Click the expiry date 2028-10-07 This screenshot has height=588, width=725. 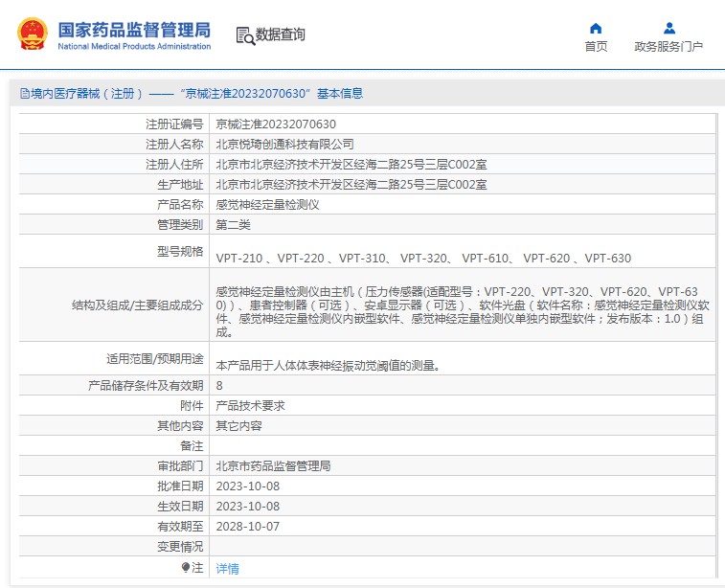(248, 526)
